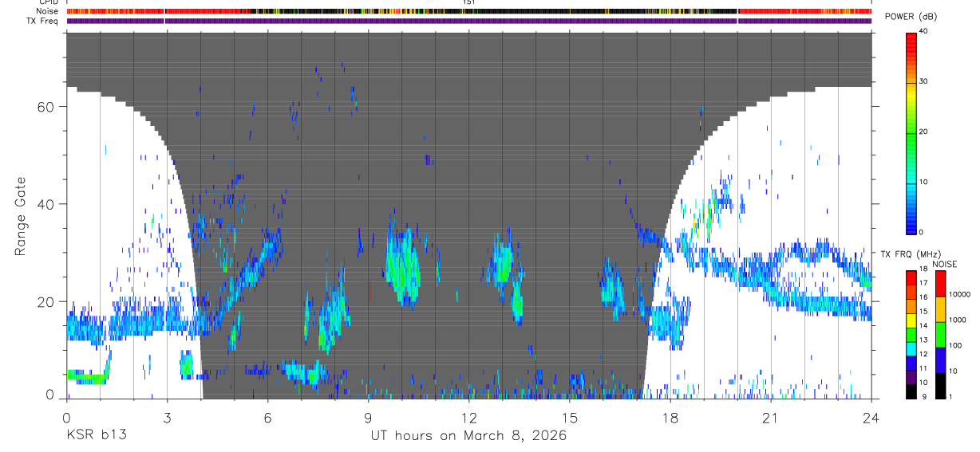Click the 'Range Gate' axis title

(22, 216)
